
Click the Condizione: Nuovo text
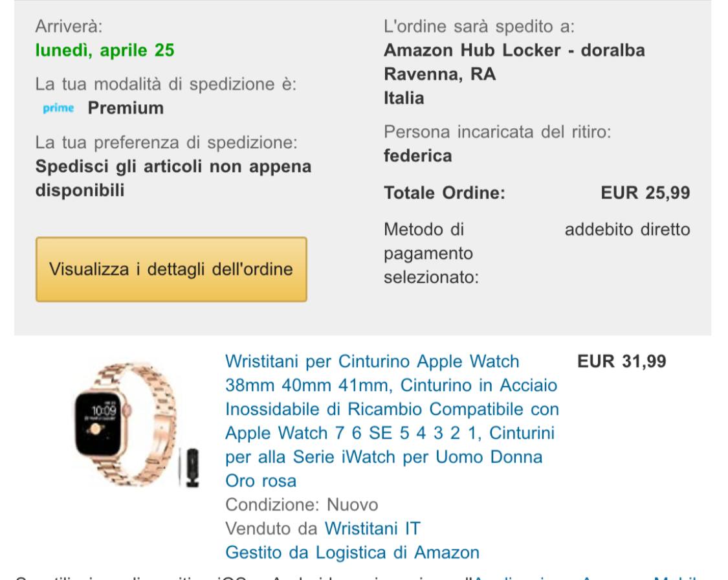[x=302, y=505]
